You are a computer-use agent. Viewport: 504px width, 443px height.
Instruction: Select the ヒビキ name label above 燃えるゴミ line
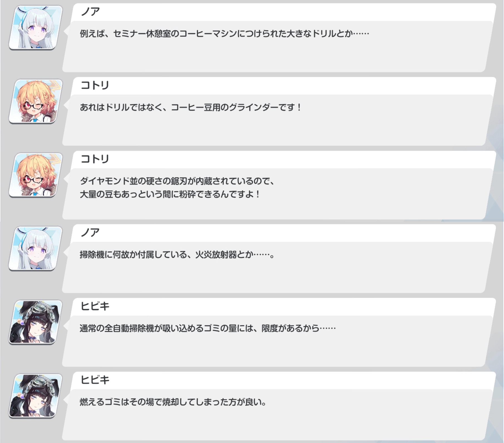[x=95, y=380]
